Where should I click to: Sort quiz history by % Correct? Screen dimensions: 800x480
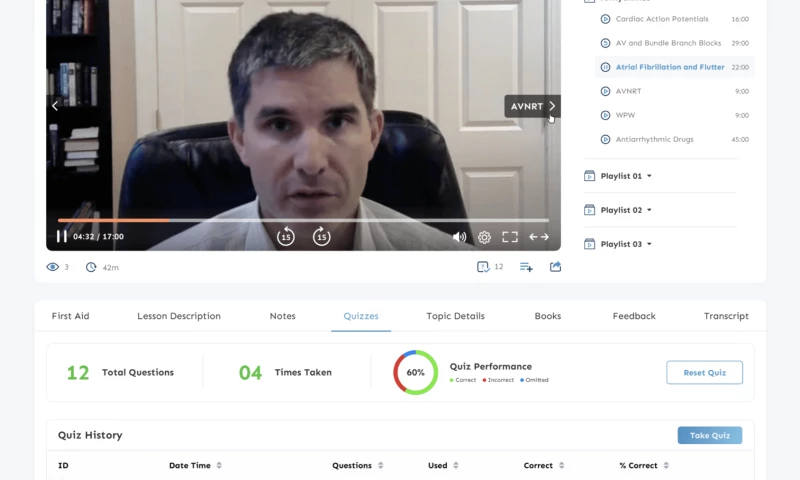[666, 465]
